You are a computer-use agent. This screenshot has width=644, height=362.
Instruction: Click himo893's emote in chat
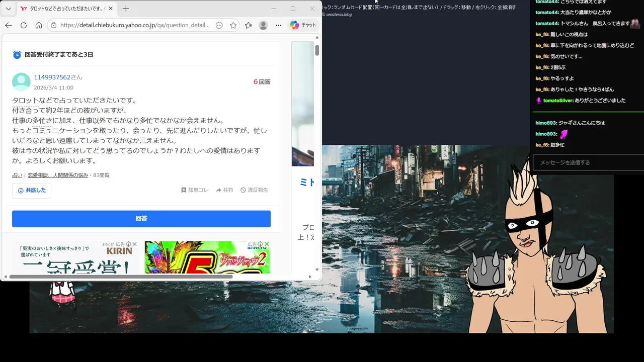pos(565,134)
